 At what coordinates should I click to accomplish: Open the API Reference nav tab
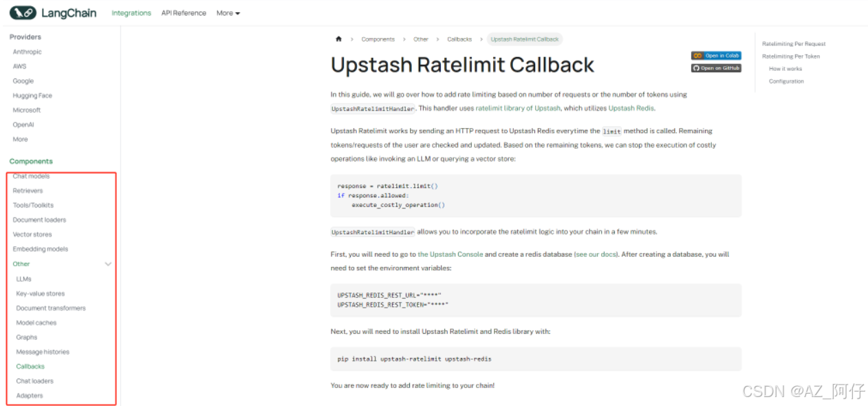tap(184, 13)
